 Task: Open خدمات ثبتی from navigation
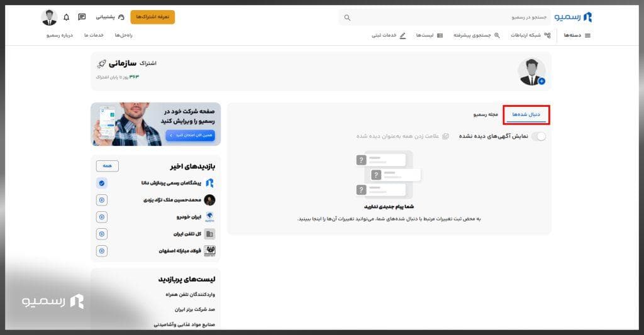click(389, 35)
